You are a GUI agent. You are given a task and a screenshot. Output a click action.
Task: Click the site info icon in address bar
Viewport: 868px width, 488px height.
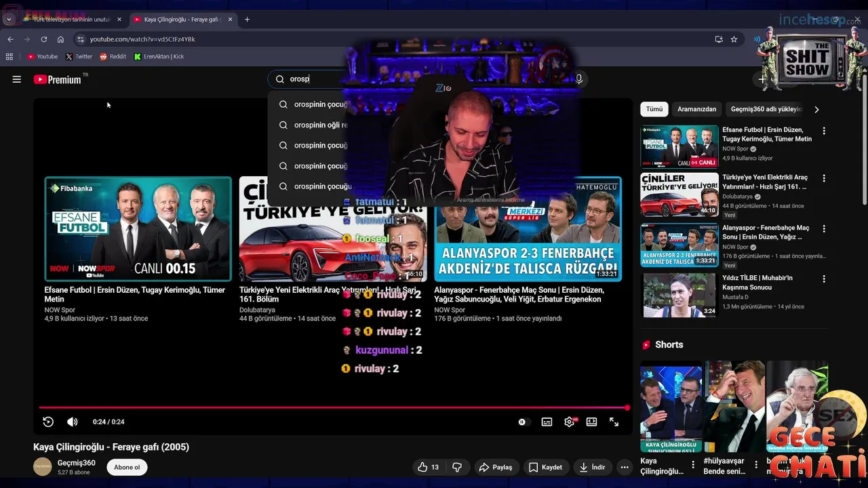pyautogui.click(x=80, y=39)
